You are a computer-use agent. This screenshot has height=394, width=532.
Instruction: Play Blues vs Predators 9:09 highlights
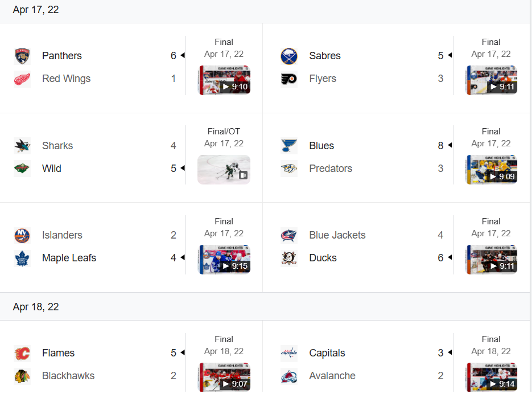(x=492, y=170)
